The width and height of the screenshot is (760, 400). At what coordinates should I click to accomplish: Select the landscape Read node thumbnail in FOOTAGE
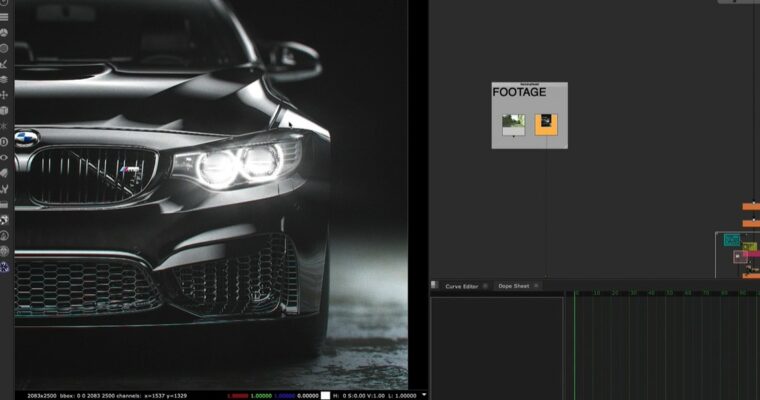pos(513,125)
